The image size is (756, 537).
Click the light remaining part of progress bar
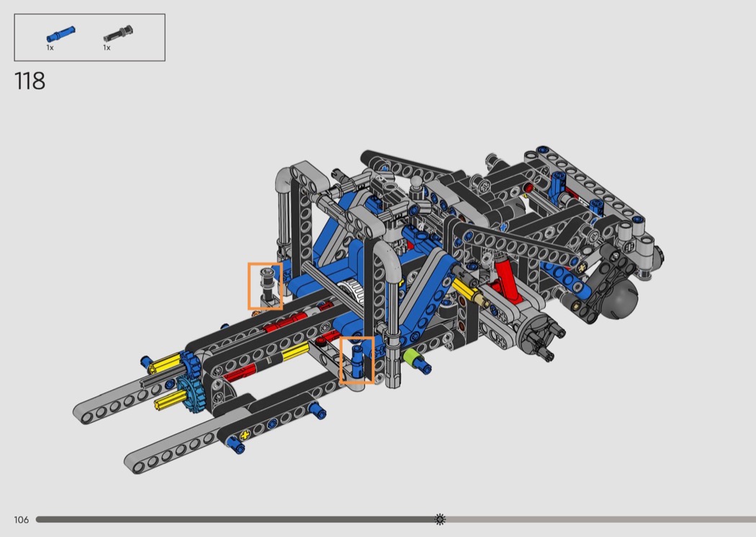click(x=598, y=519)
